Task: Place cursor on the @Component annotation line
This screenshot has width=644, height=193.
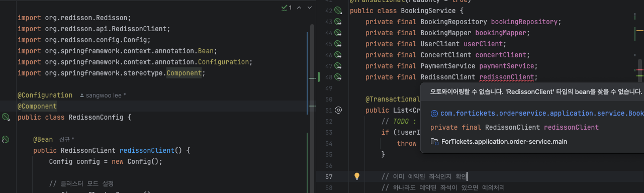Action: click(161, 106)
